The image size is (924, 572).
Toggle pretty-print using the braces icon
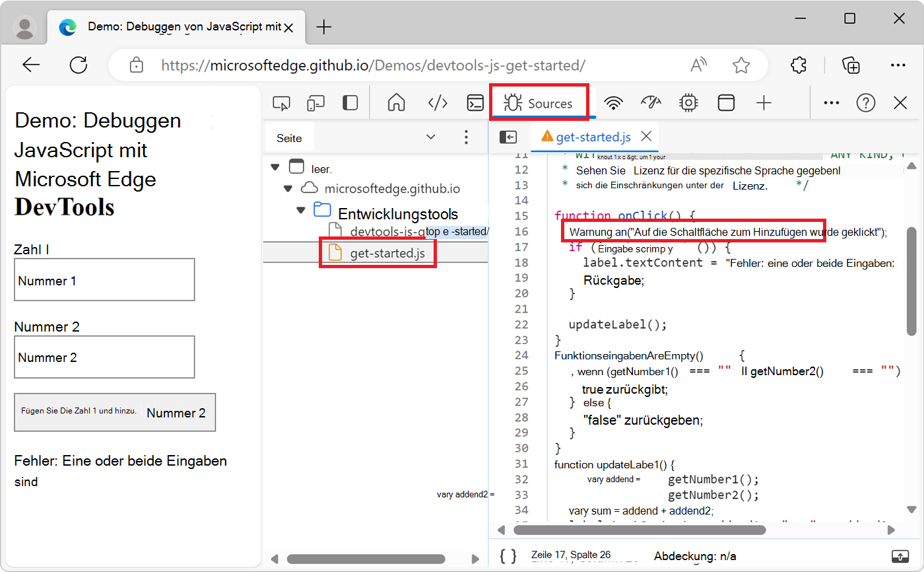coord(508,555)
